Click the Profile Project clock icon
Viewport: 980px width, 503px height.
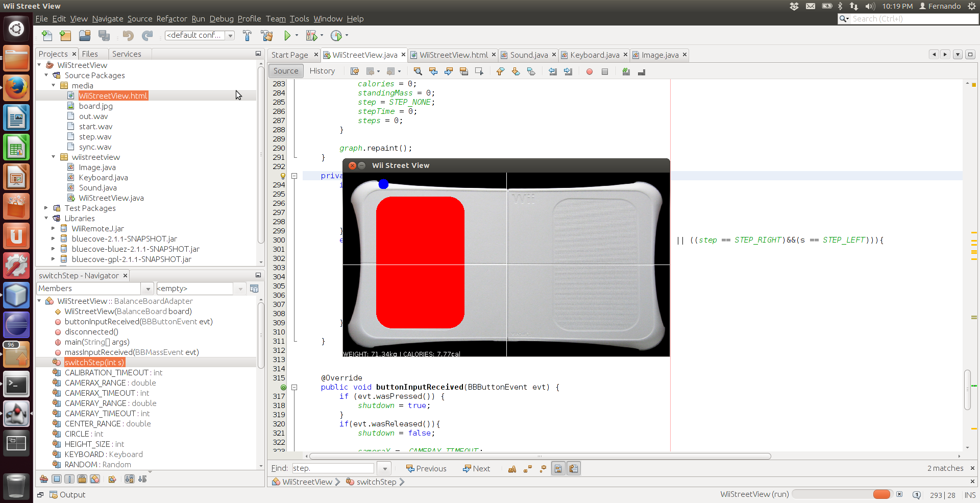pos(336,35)
